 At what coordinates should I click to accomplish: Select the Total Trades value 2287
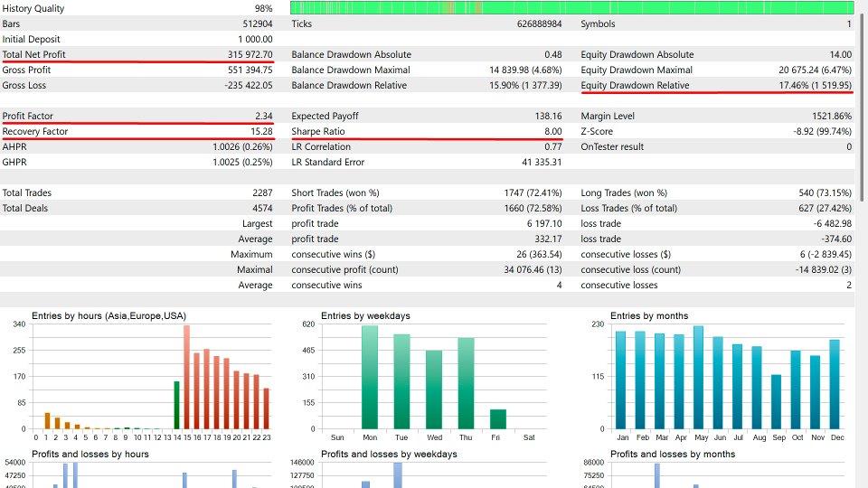(x=262, y=192)
